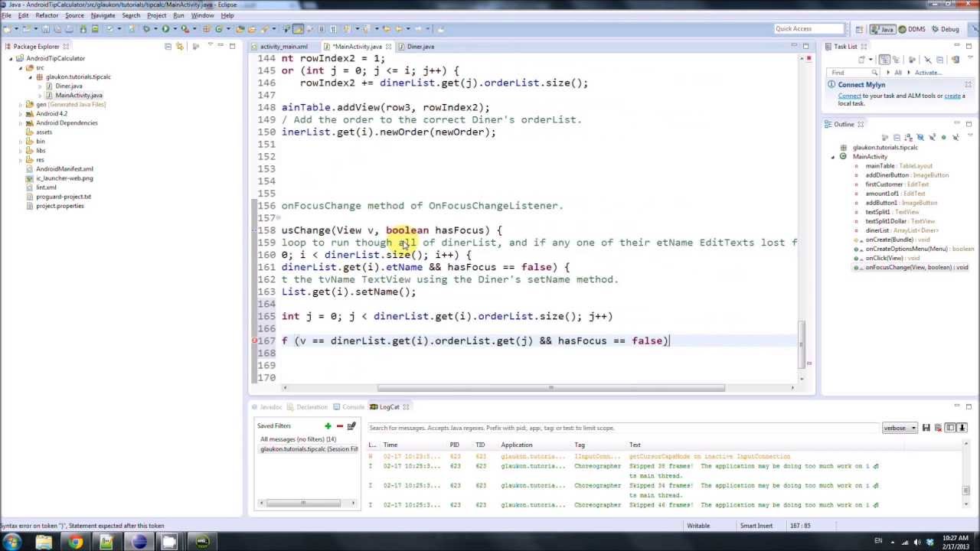
Task: Select onFocusChange(View, boolean) in Outline
Action: [x=916, y=267]
